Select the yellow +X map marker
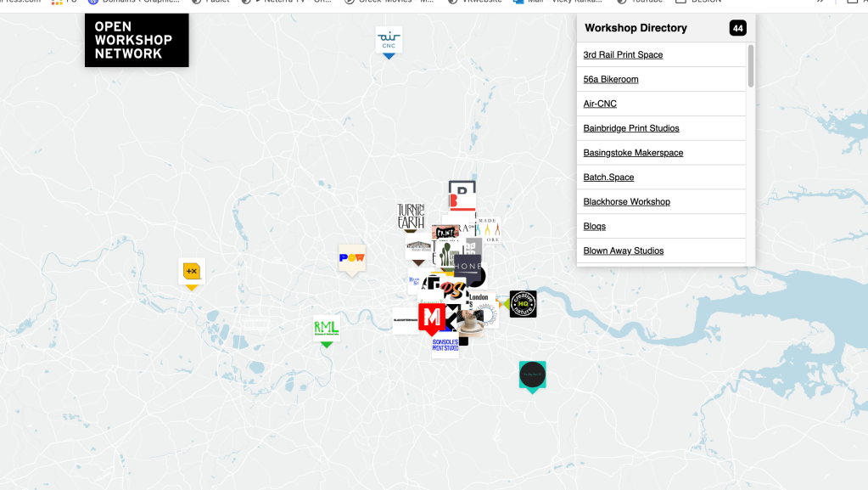The image size is (868, 490). click(192, 272)
